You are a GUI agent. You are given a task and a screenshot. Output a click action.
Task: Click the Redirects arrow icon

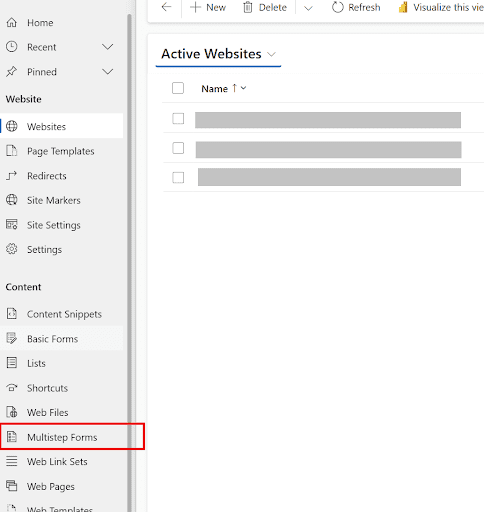tap(12, 176)
